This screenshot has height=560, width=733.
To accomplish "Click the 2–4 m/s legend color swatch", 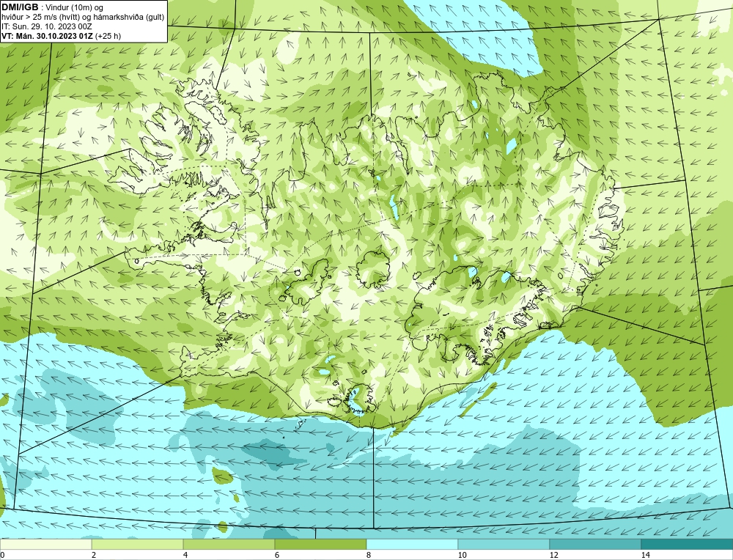I will click(x=138, y=544).
